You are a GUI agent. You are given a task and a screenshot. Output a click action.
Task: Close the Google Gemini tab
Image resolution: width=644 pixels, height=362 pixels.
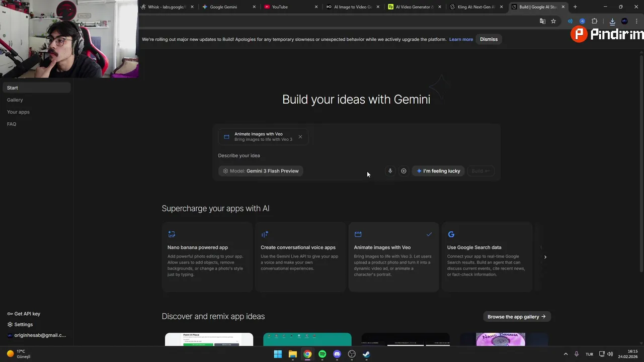[254, 7]
